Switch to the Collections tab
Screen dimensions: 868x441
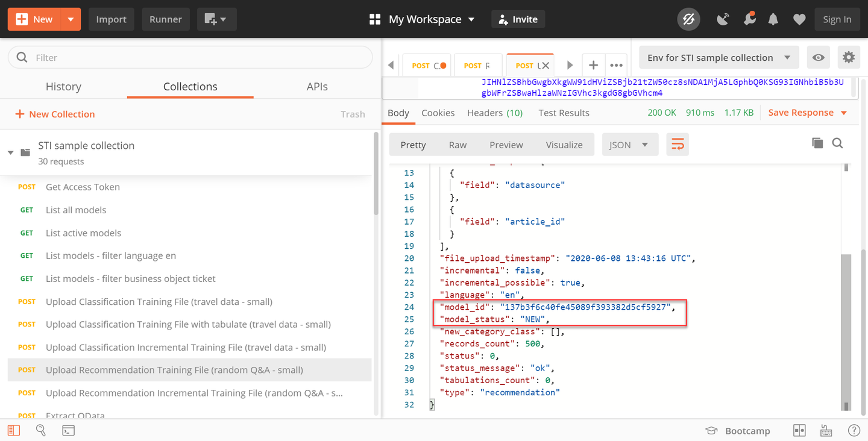tap(190, 86)
